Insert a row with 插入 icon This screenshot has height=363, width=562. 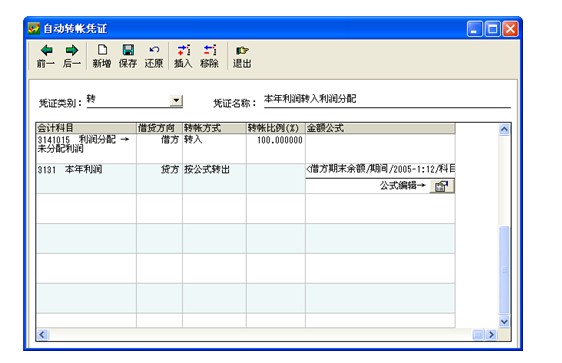(183, 56)
